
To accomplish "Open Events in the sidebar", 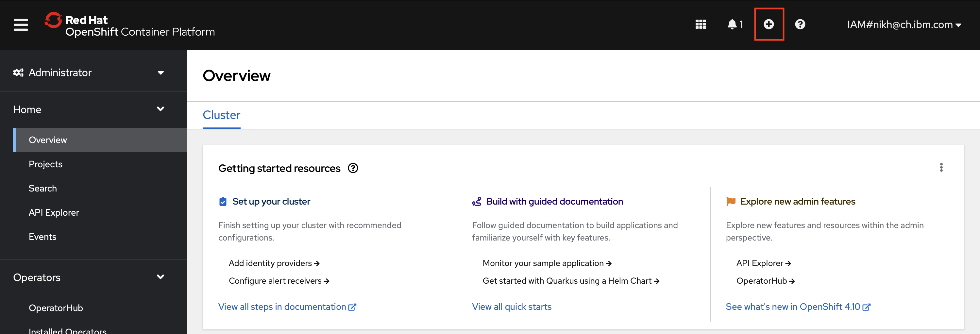I will [42, 237].
